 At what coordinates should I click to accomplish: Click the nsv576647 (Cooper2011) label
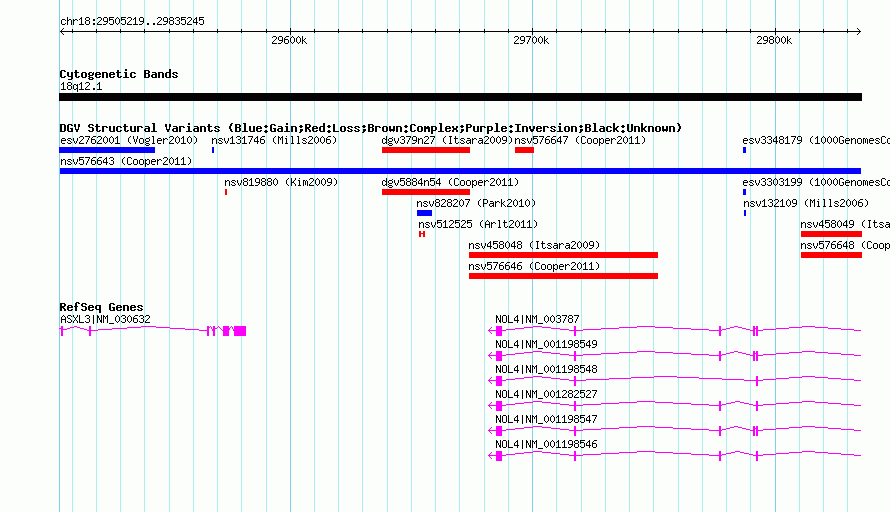(x=580, y=140)
